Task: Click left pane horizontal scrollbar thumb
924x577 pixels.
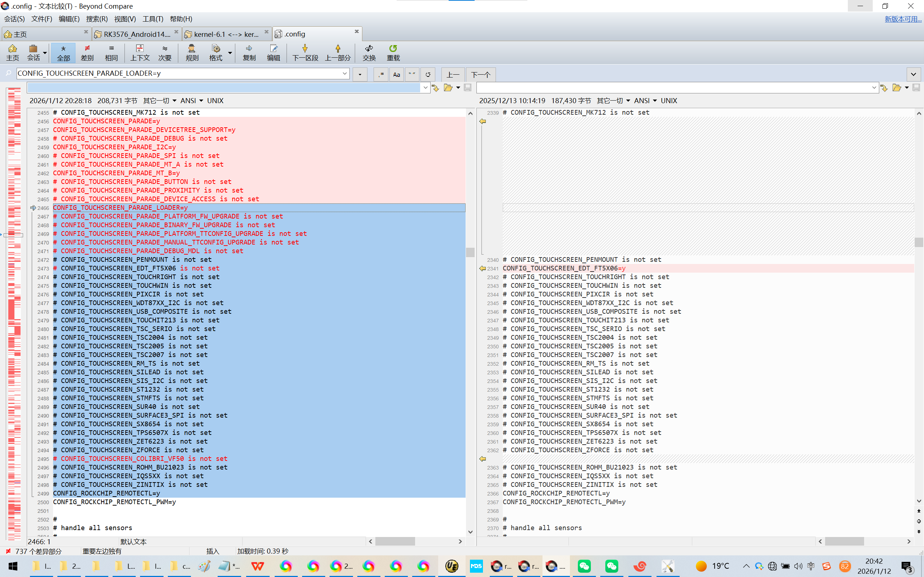Action: 395,541
